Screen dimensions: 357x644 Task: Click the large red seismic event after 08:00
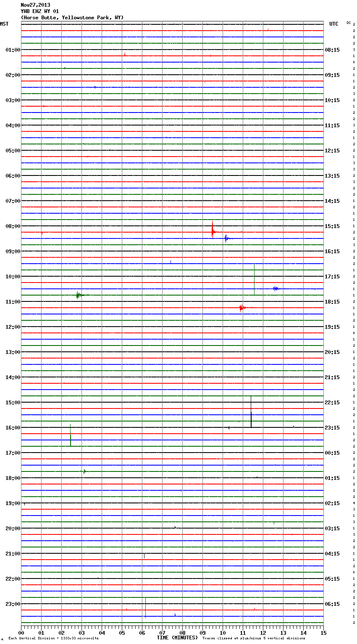pyautogui.click(x=213, y=231)
